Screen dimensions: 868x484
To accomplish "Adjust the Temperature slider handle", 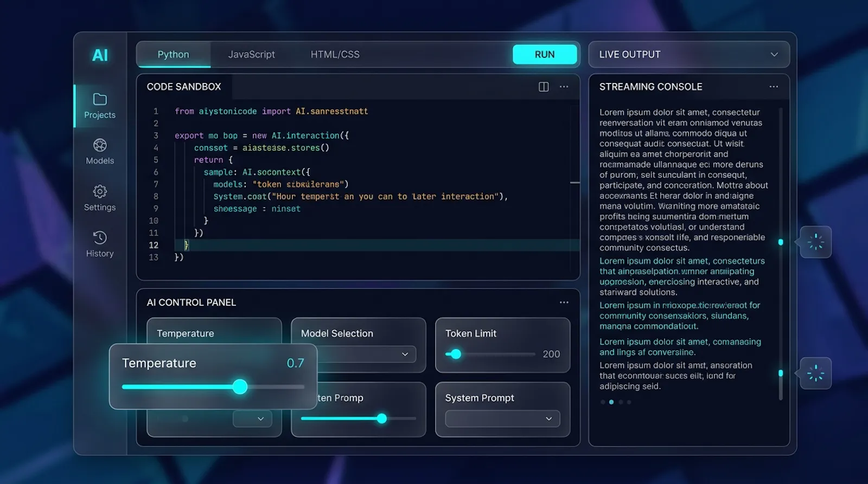I will click(240, 386).
